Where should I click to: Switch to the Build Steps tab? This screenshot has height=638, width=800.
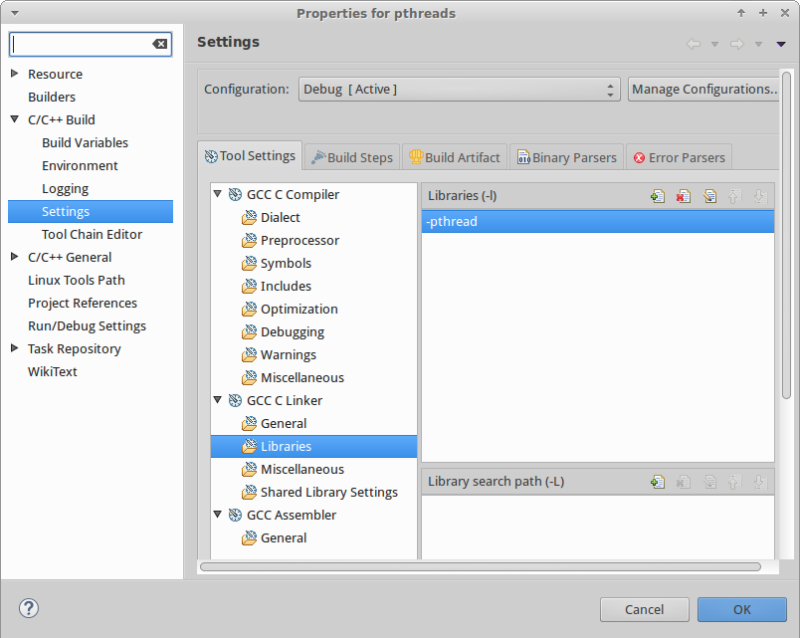pyautogui.click(x=356, y=156)
